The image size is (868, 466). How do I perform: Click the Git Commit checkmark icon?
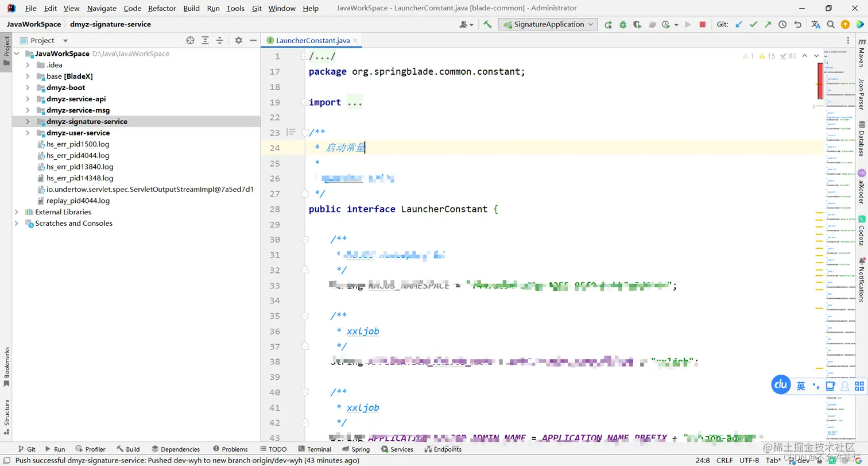tap(753, 25)
